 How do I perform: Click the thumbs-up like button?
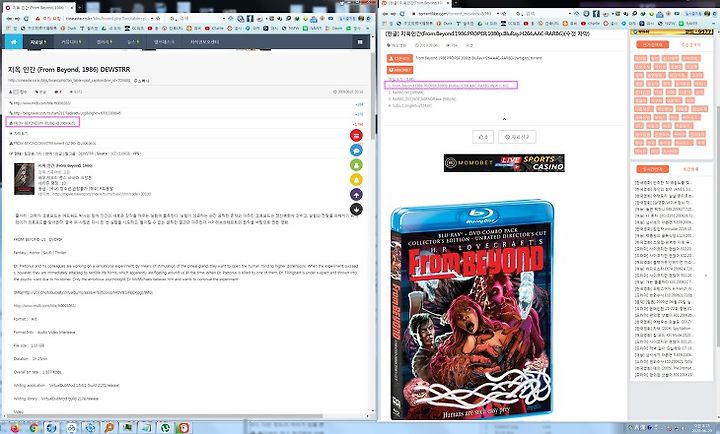[x=483, y=137]
